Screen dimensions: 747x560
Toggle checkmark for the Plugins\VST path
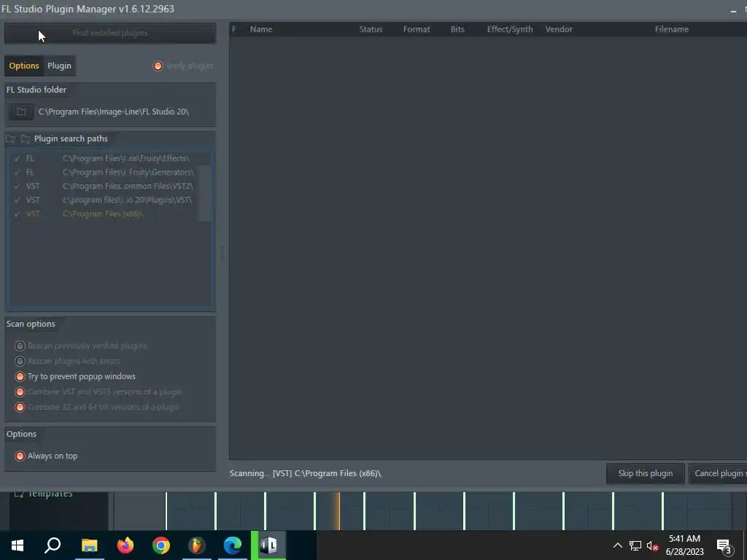coord(18,200)
